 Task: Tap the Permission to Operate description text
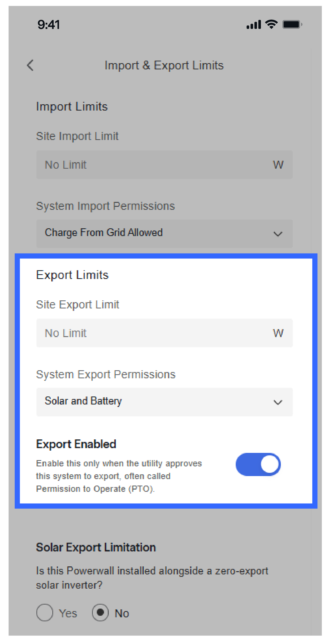[x=119, y=476]
